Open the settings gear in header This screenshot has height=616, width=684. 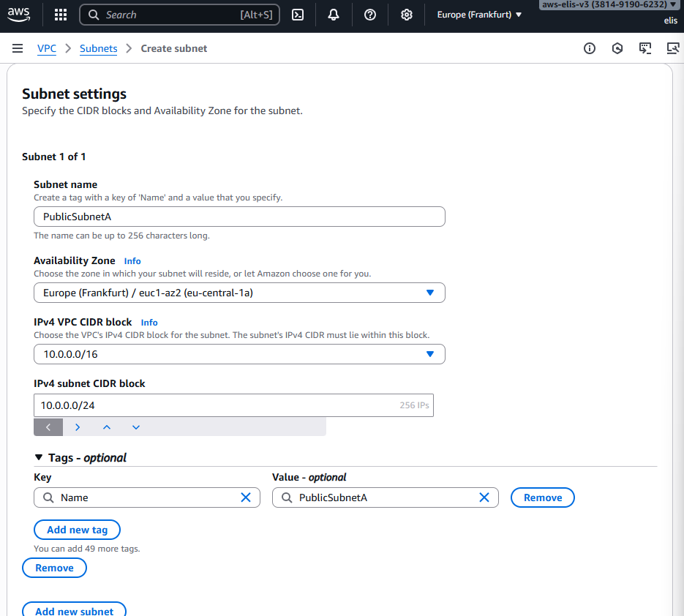tap(407, 15)
